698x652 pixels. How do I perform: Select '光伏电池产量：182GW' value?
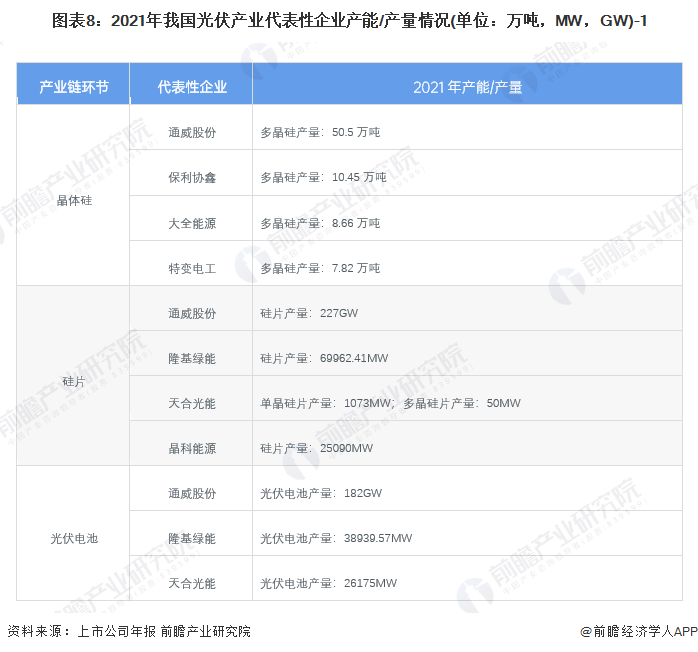[321, 493]
